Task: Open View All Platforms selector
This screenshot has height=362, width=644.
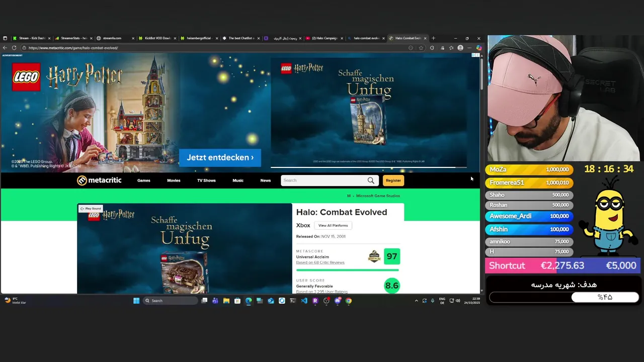Action: tap(333, 225)
